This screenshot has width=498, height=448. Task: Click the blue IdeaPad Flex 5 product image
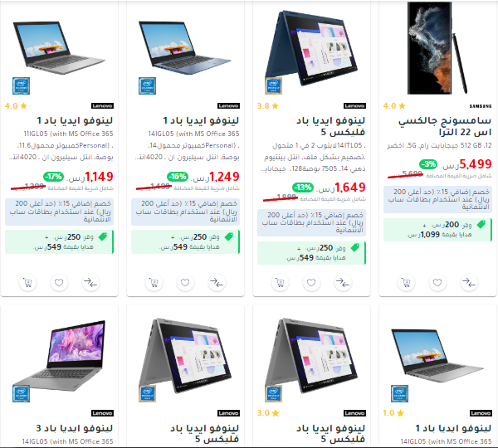tap(311, 48)
